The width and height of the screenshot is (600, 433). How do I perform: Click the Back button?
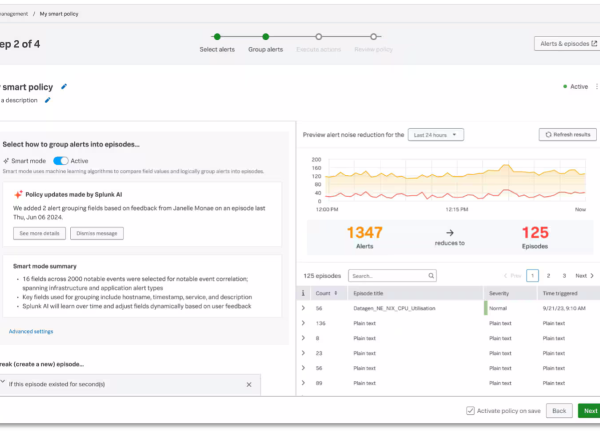(x=559, y=411)
